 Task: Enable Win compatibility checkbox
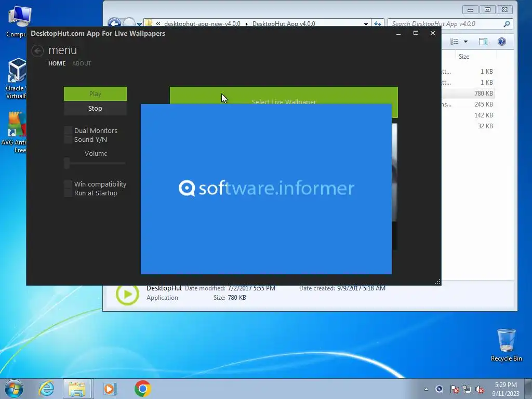[68, 184]
